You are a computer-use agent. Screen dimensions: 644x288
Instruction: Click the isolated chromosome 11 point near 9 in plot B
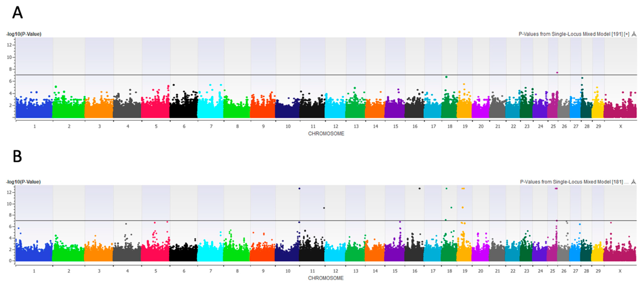[324, 208]
